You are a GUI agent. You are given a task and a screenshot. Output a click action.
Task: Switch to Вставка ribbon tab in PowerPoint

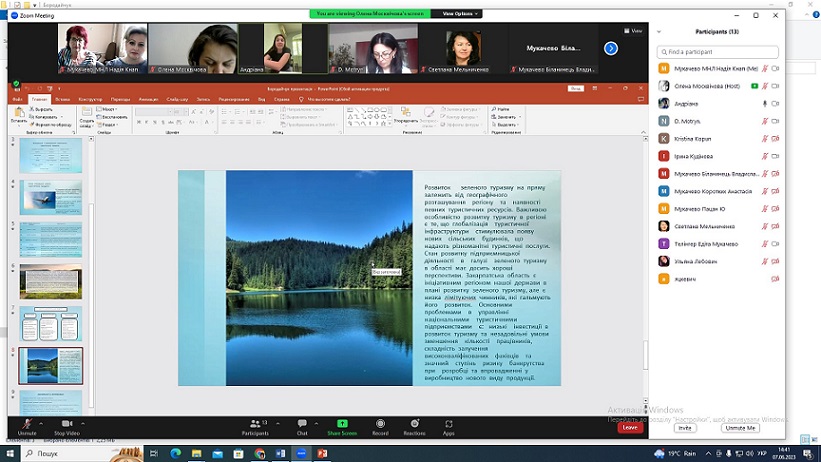(62, 99)
